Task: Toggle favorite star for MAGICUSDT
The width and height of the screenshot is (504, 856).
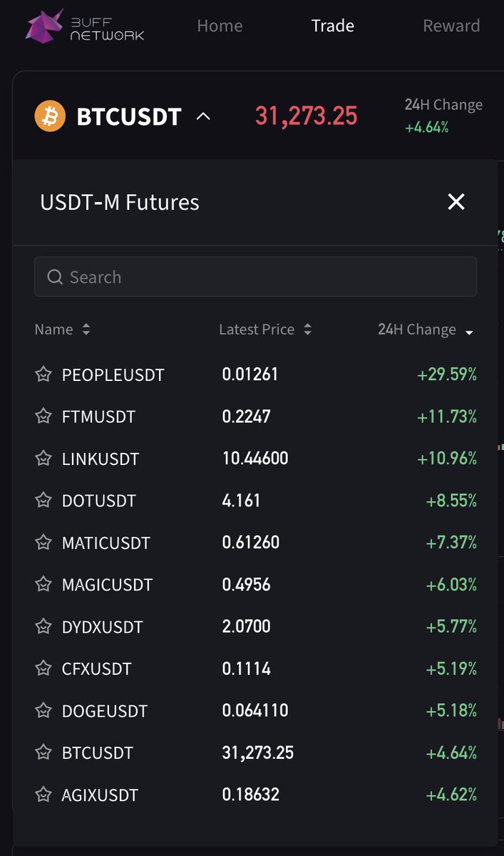Action: click(x=43, y=584)
